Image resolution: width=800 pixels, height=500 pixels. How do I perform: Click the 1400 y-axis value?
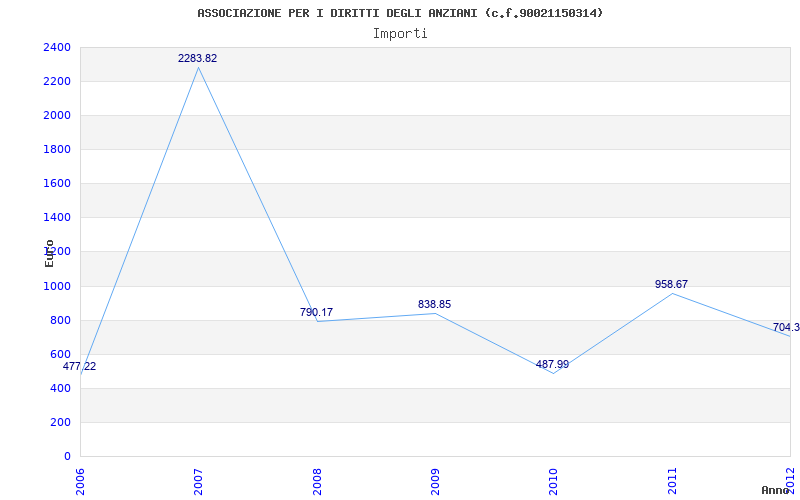tap(57, 218)
